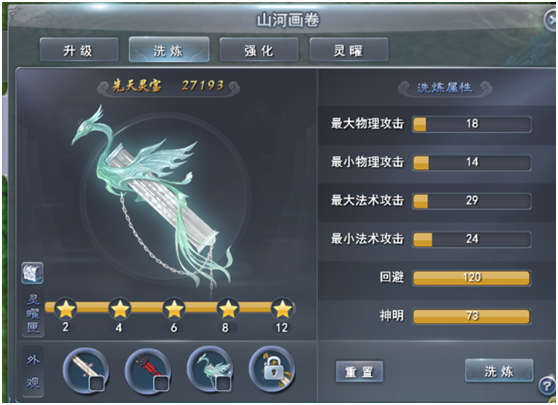Click the large phoenix scroll preview image
Screen dimensions: 558x405
(x=152, y=196)
